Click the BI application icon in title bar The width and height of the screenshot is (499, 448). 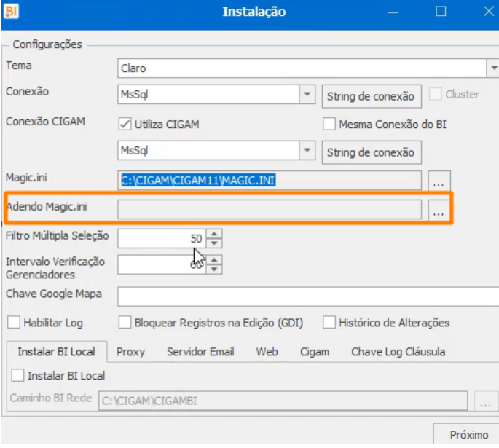click(11, 11)
